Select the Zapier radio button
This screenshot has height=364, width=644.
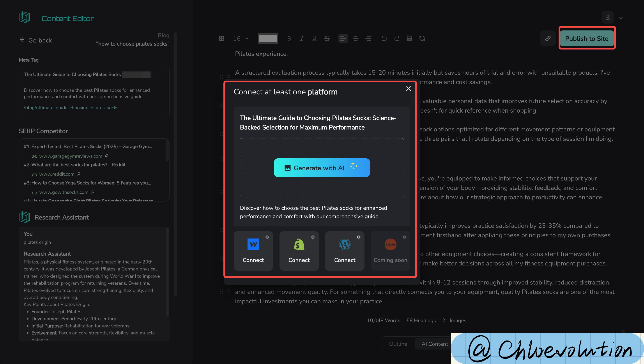(x=404, y=237)
